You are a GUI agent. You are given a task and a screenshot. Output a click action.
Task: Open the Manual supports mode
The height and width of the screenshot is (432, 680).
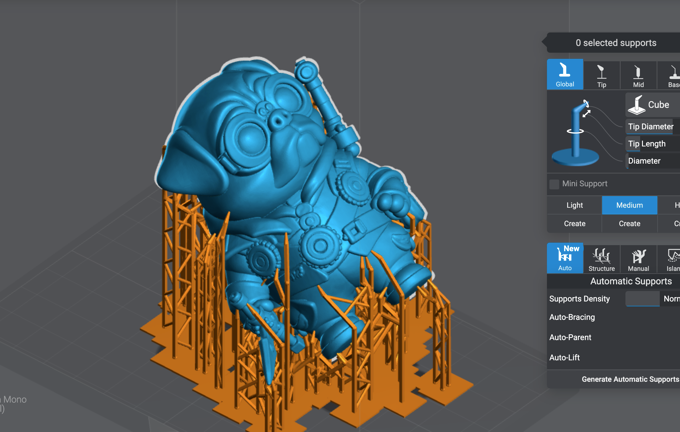pos(638,259)
